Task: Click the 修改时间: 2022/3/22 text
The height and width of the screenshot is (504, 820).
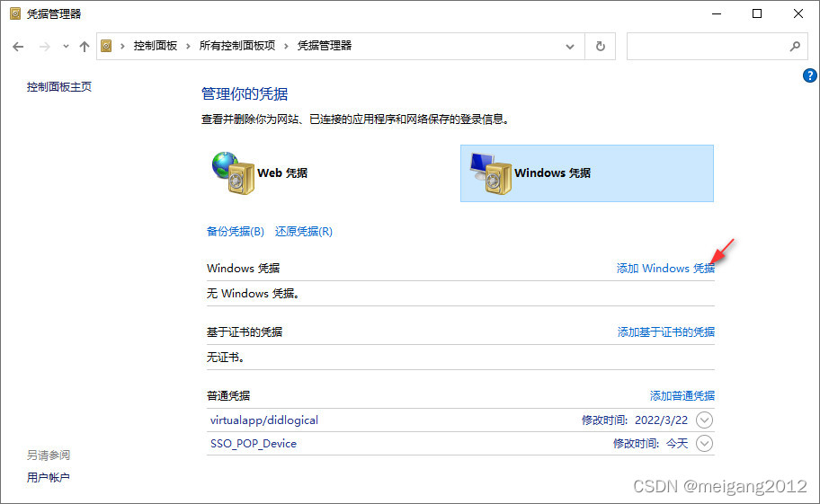Action: 635,420
